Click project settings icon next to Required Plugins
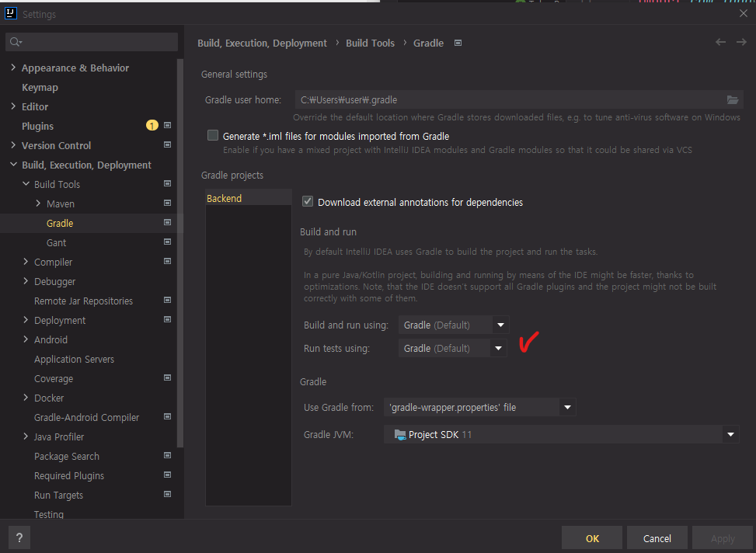 167,475
